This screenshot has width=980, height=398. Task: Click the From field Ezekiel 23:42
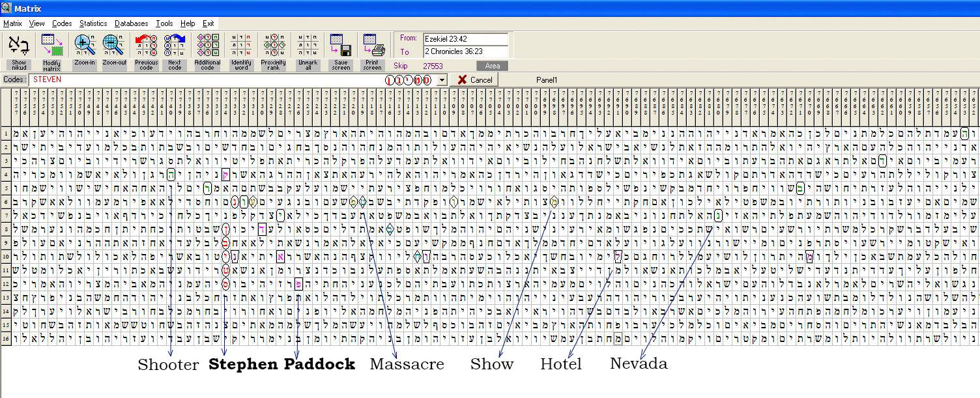(x=466, y=39)
